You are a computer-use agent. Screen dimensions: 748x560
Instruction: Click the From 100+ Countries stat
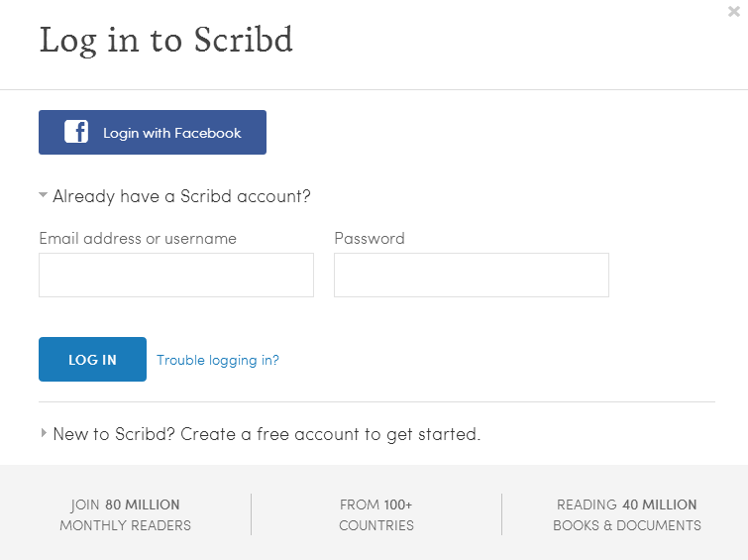point(376,514)
